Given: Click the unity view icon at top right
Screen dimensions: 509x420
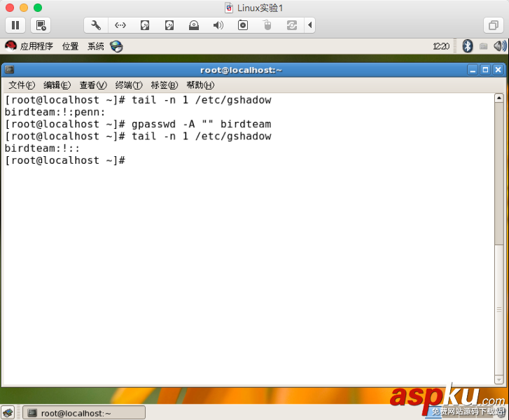Looking at the screenshot, I should click(x=494, y=25).
